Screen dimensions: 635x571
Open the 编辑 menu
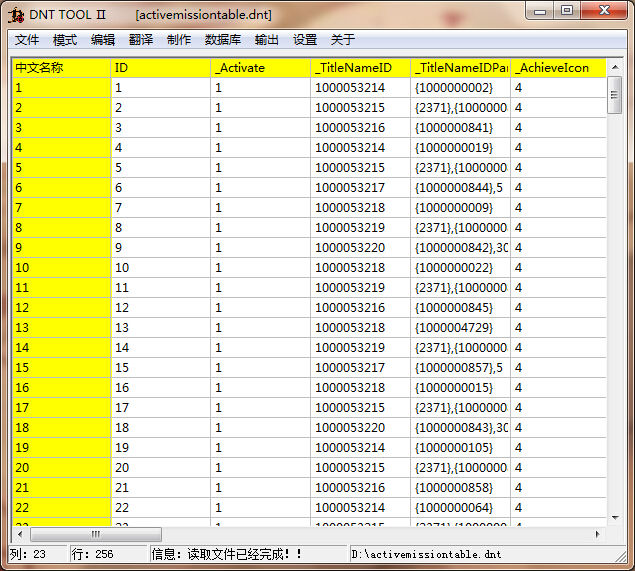pyautogui.click(x=103, y=40)
